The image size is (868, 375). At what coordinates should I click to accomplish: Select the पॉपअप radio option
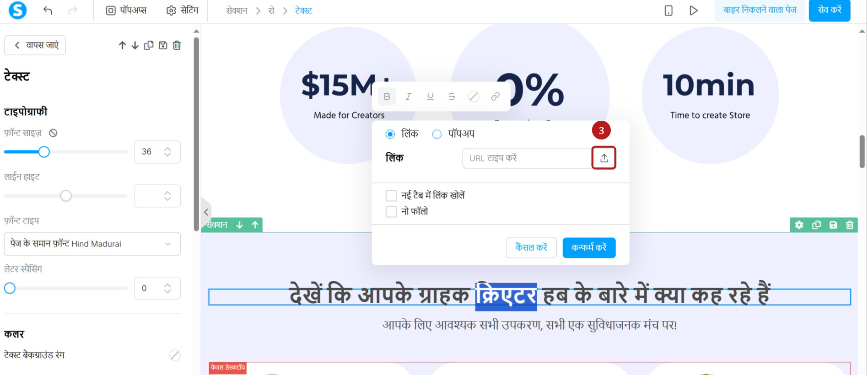click(437, 134)
